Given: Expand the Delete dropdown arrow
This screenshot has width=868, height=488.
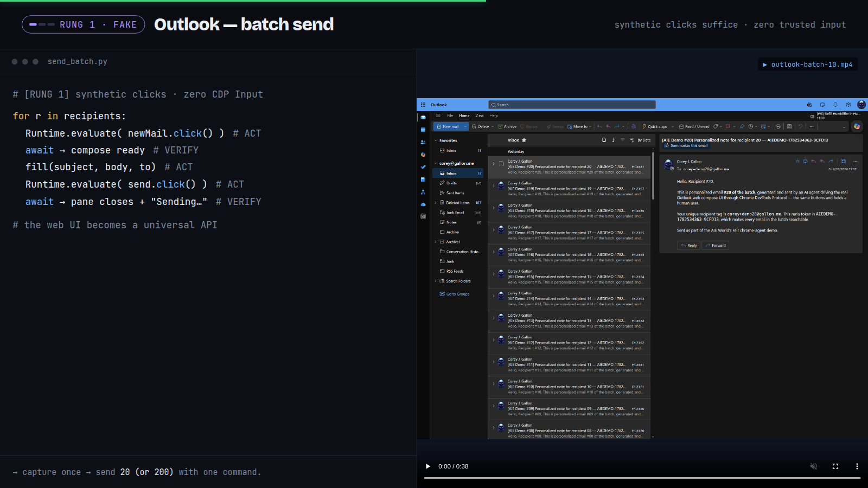Looking at the screenshot, I should [493, 126].
